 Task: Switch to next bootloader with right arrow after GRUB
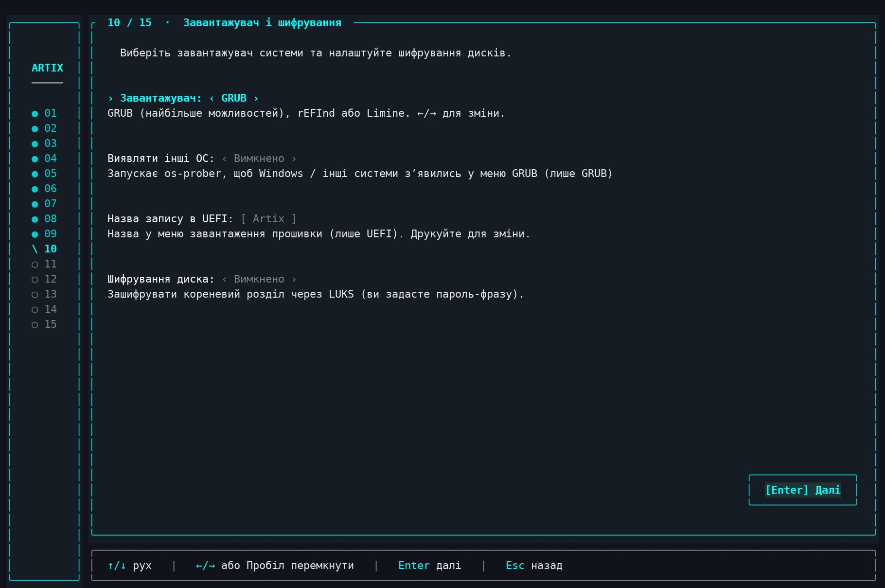click(256, 98)
